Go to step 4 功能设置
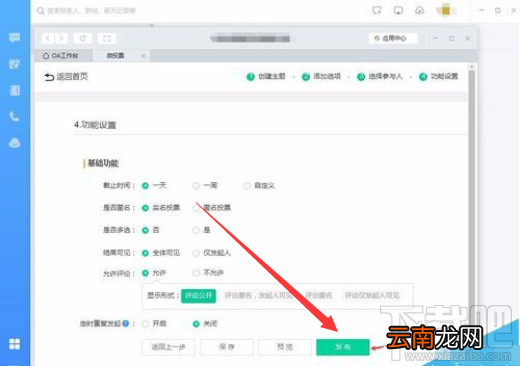Image resolution: width=520 pixels, height=366 pixels. click(438, 76)
